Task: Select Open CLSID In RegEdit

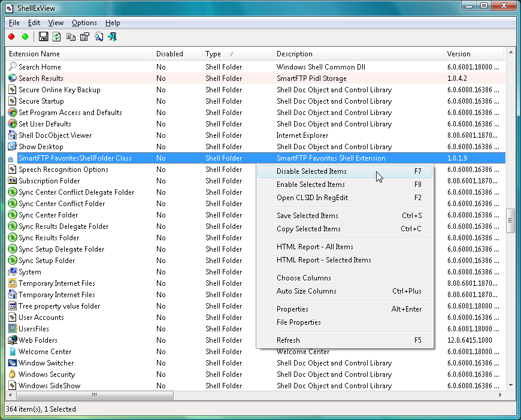Action: click(345, 198)
